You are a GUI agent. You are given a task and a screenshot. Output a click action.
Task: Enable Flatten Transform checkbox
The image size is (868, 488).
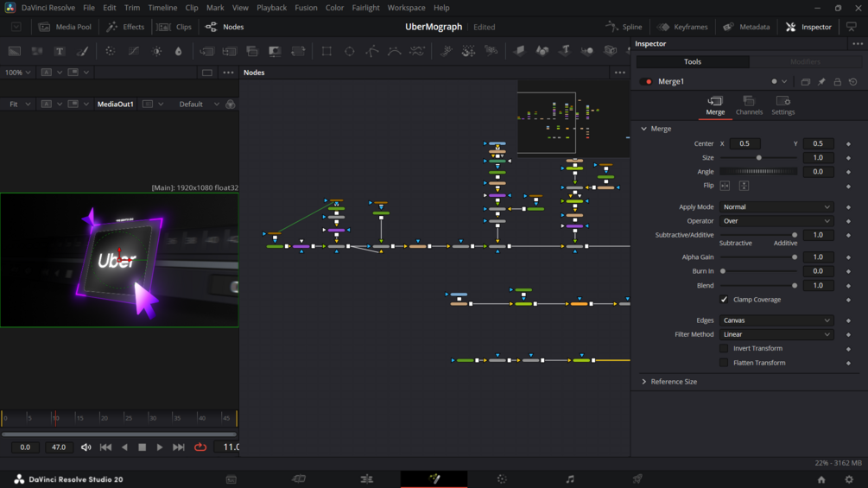pos(724,363)
